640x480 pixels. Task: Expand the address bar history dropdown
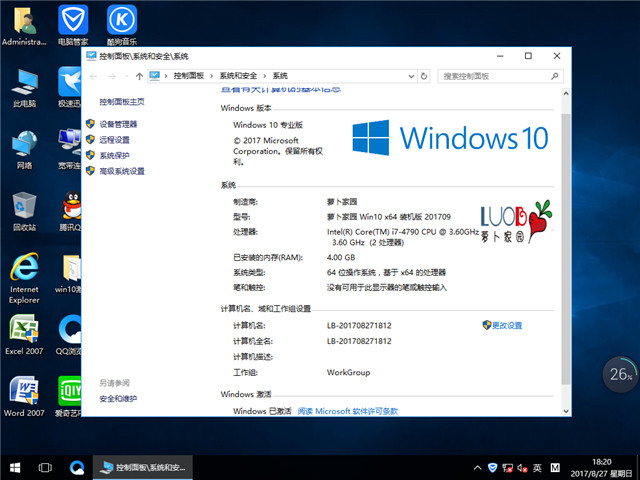412,76
